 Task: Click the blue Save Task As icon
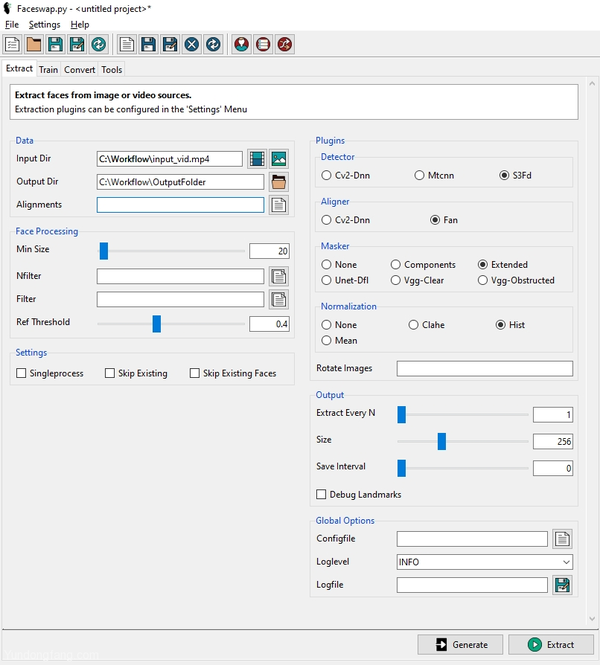pos(170,44)
